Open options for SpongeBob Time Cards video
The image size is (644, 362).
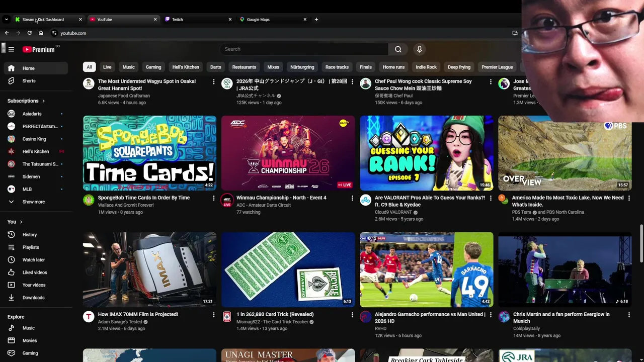tap(213, 198)
